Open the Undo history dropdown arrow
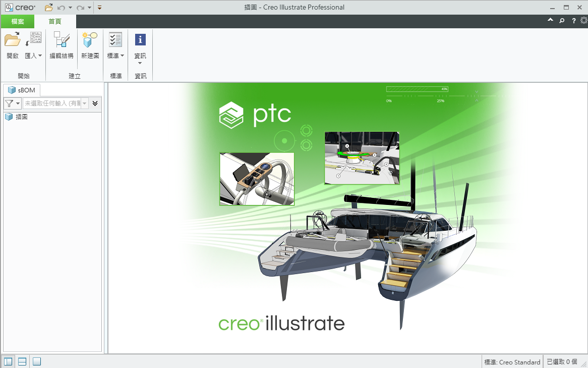This screenshot has width=588, height=368. pos(70,8)
